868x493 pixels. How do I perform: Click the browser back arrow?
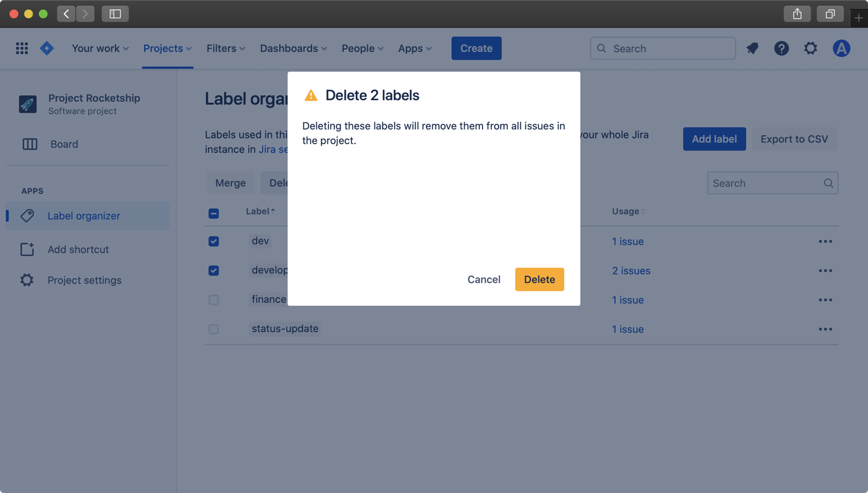(x=66, y=14)
